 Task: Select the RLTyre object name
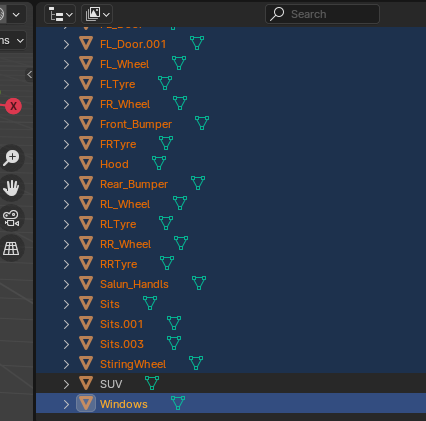[x=118, y=224]
